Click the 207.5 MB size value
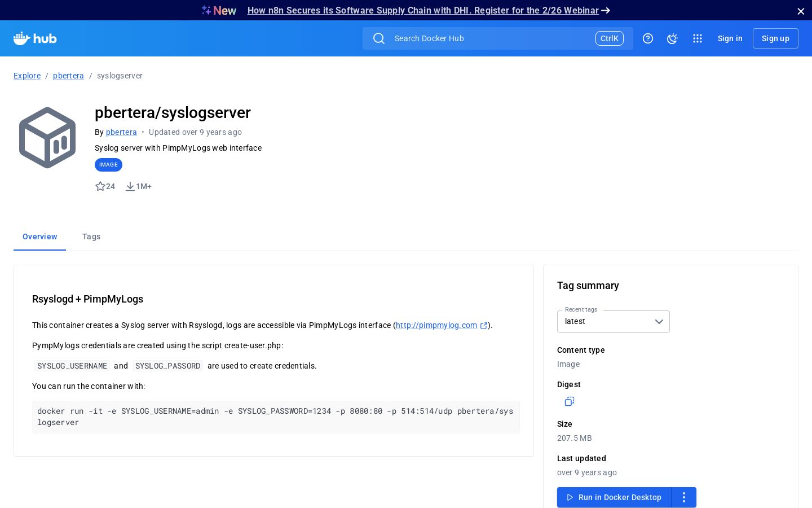This screenshot has height=508, width=812. point(575,438)
